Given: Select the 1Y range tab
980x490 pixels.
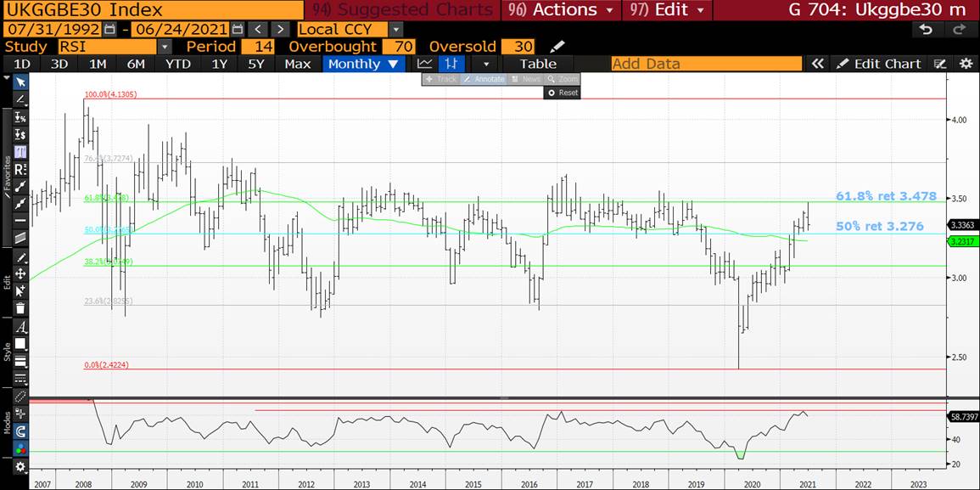Looking at the screenshot, I should pos(220,64).
